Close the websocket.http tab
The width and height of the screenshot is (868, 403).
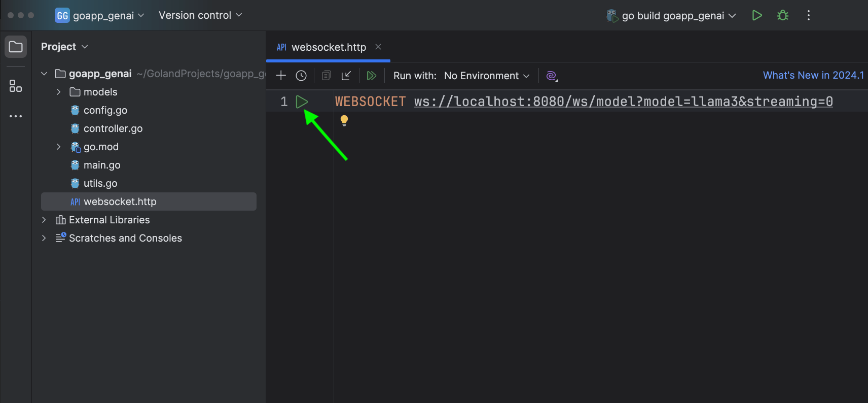click(x=378, y=47)
